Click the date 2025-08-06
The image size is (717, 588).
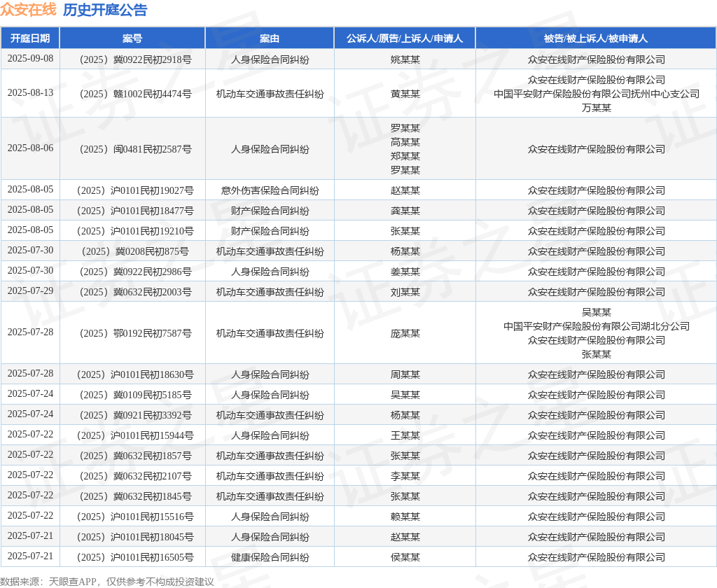tap(30, 148)
